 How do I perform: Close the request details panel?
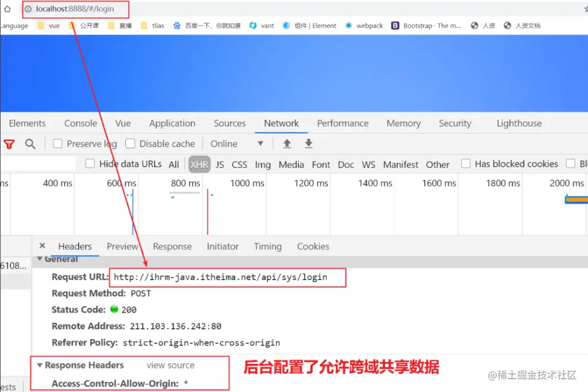42,246
